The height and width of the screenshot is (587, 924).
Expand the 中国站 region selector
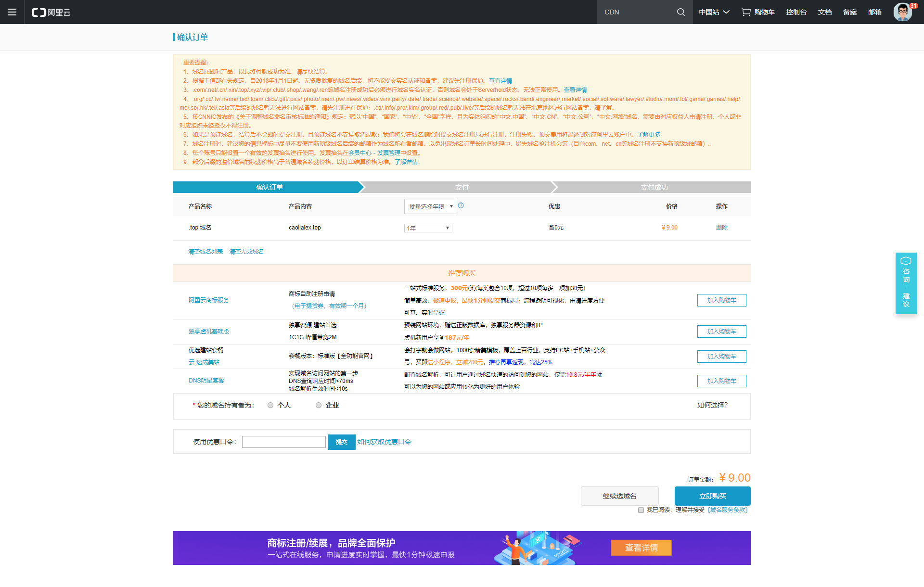coord(714,12)
